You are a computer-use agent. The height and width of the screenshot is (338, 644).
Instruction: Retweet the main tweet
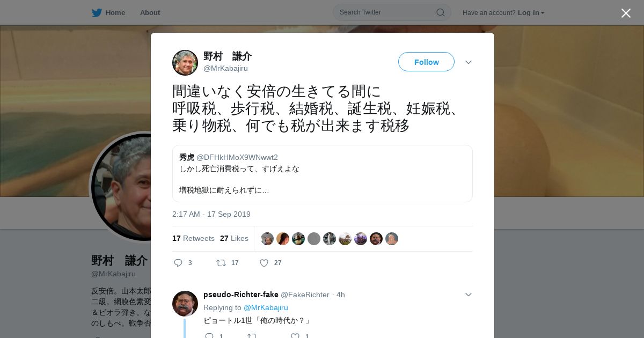pos(221,263)
